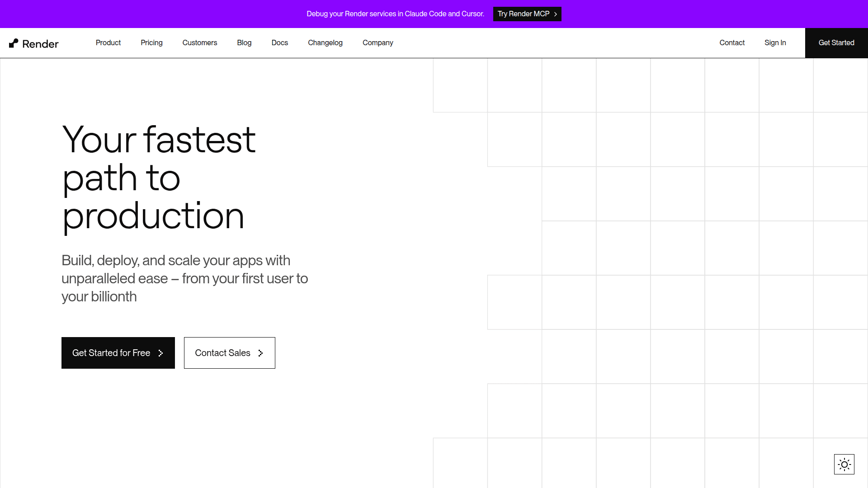Go to the Pricing page

tap(151, 42)
